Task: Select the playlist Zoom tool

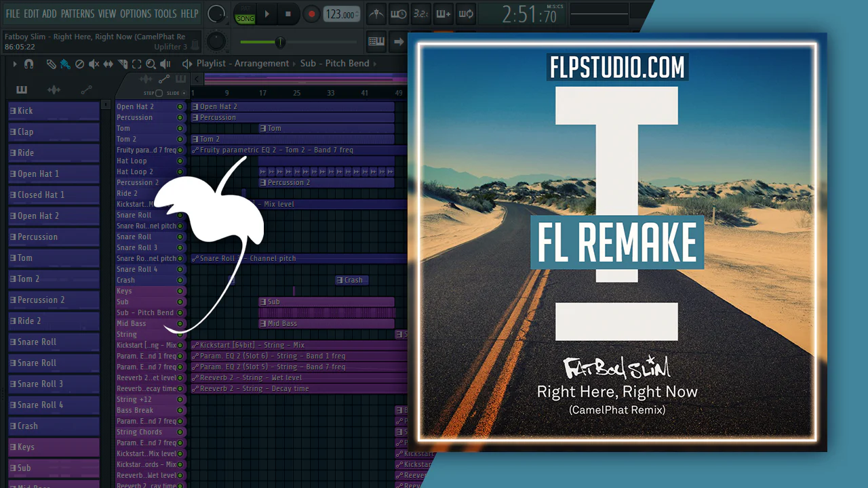Action: [151, 64]
